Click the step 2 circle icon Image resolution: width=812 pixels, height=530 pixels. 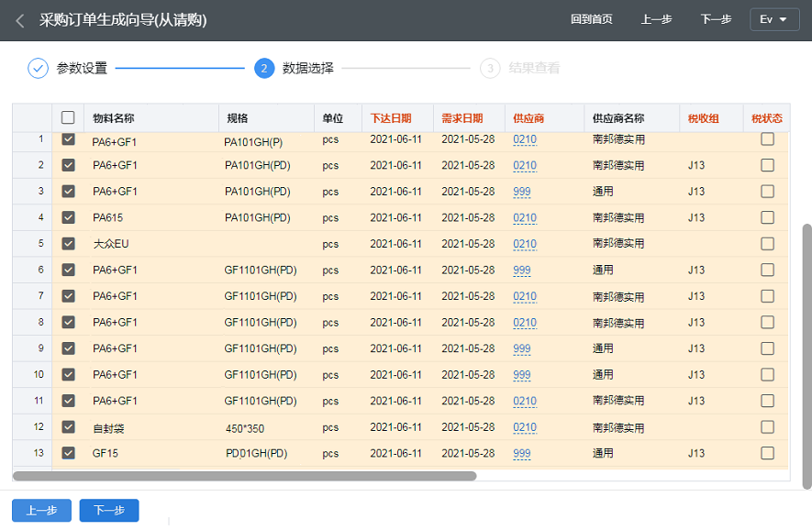(264, 68)
